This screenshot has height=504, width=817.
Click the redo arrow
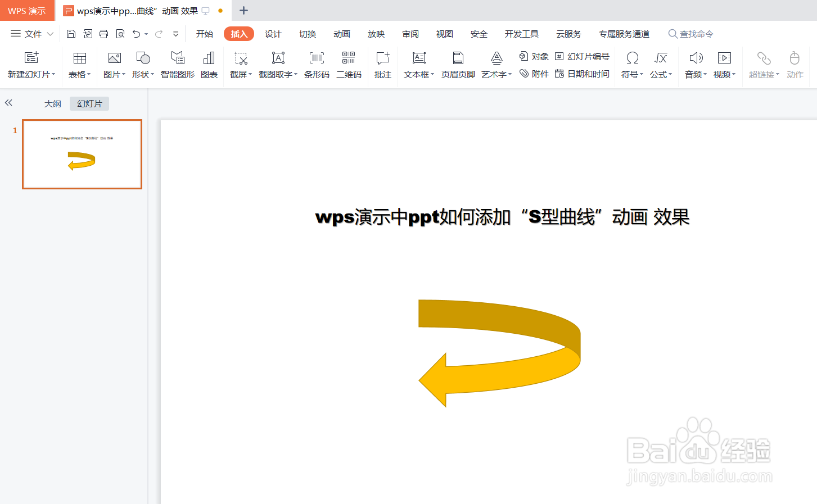[x=159, y=34]
